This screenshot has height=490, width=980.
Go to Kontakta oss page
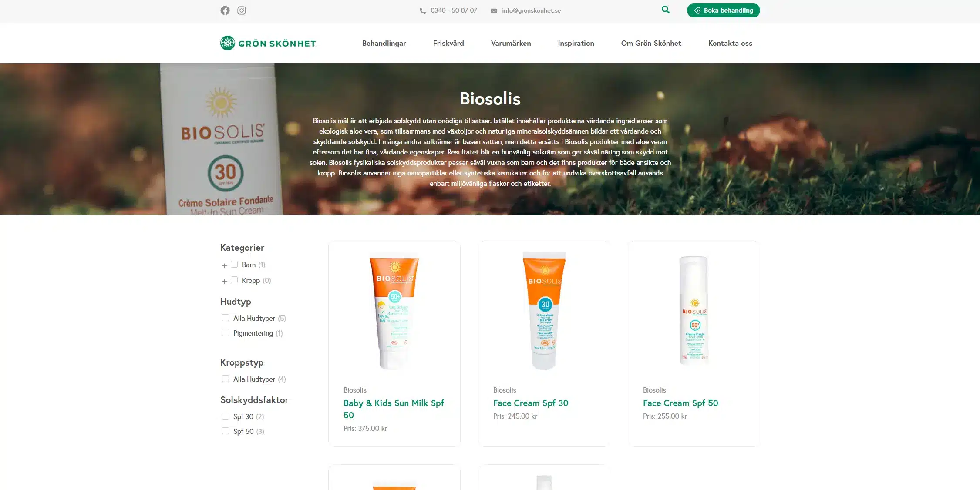pos(730,43)
